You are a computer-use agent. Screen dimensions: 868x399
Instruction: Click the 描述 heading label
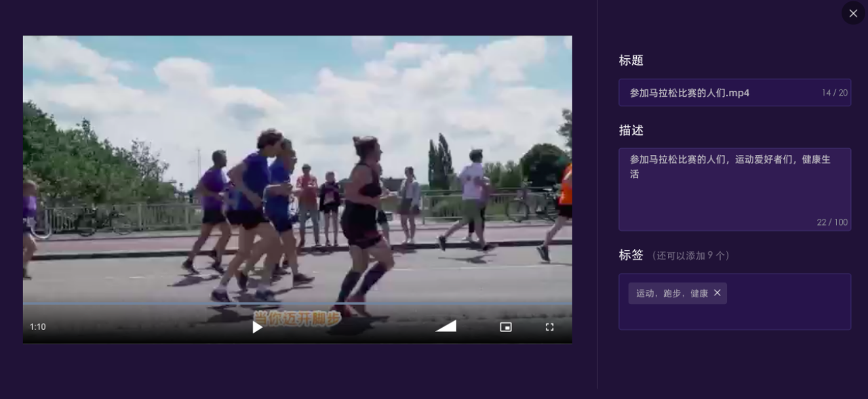631,130
